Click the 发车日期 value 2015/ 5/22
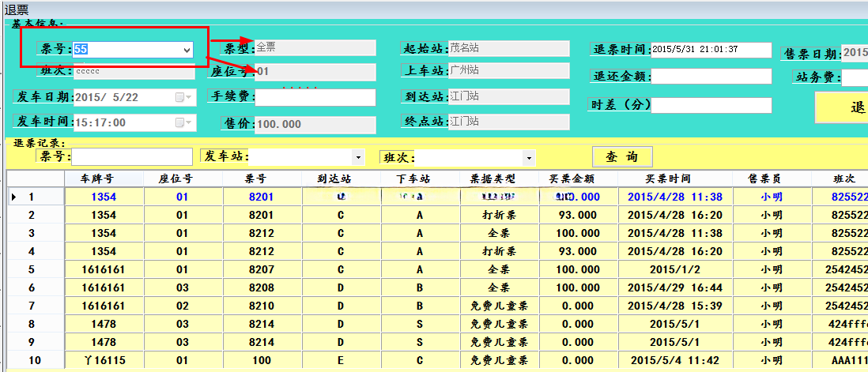 107,97
